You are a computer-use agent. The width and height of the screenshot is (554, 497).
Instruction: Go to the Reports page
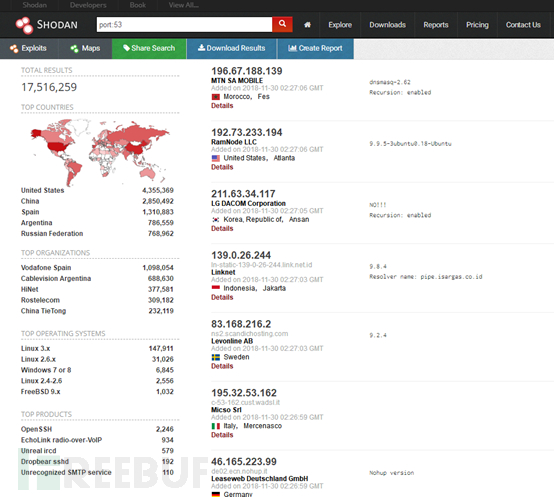point(436,25)
